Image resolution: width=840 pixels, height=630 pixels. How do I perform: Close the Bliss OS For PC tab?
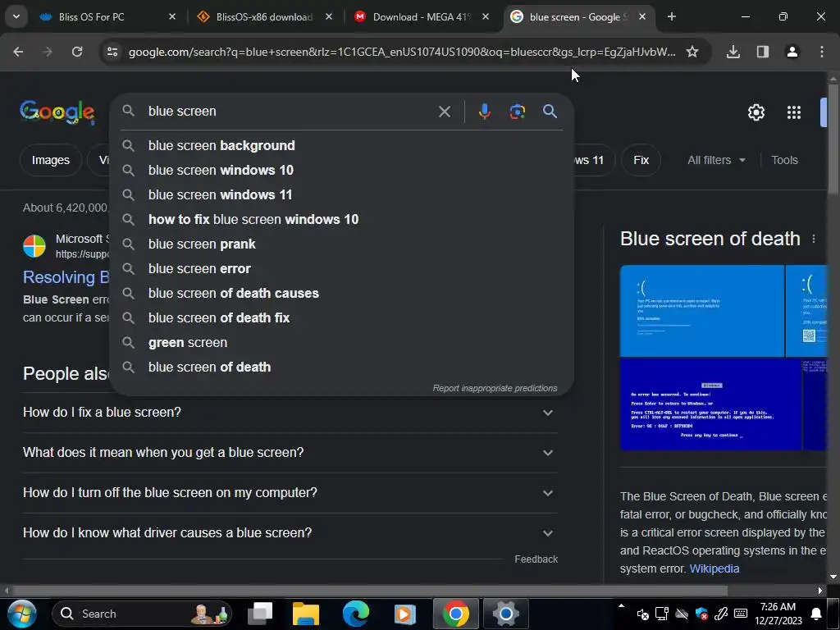click(x=172, y=16)
